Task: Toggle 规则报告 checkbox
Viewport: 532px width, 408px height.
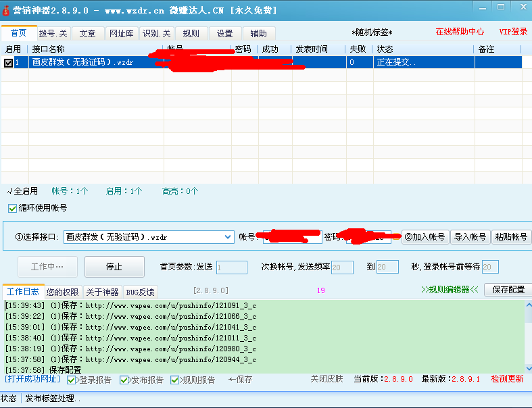Action: [175, 380]
